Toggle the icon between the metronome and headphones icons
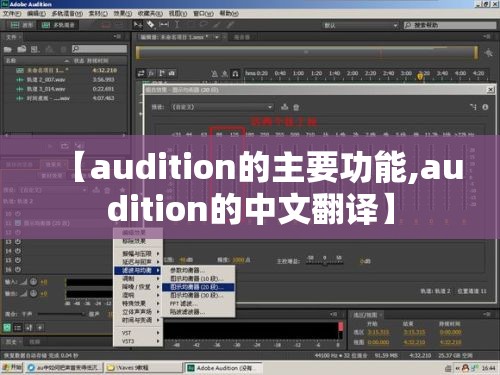This screenshot has height=375, width=500. (225, 73)
